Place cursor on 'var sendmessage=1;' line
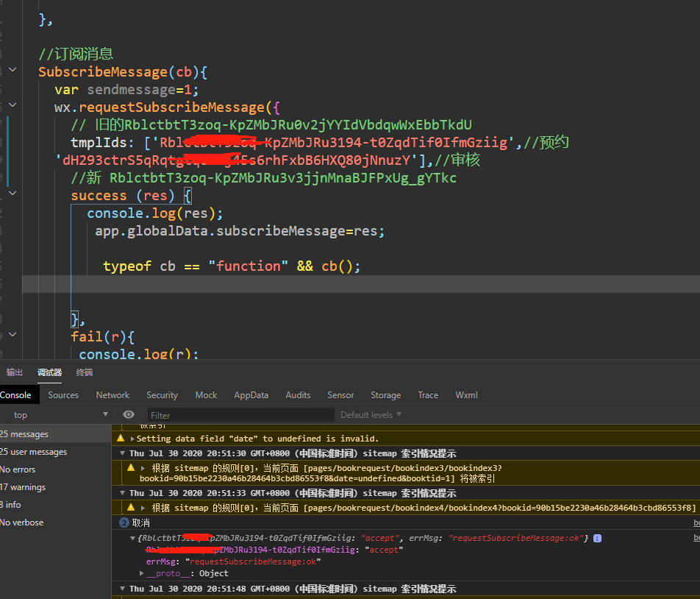700x599 pixels. (x=126, y=90)
